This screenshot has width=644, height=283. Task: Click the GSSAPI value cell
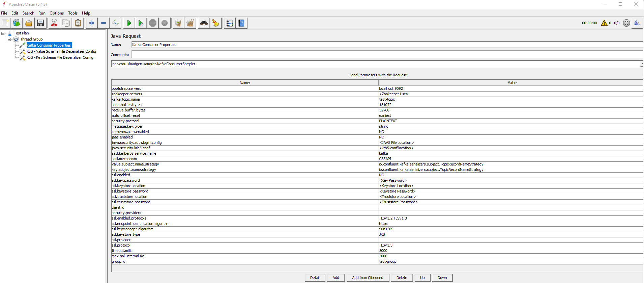(x=511, y=159)
